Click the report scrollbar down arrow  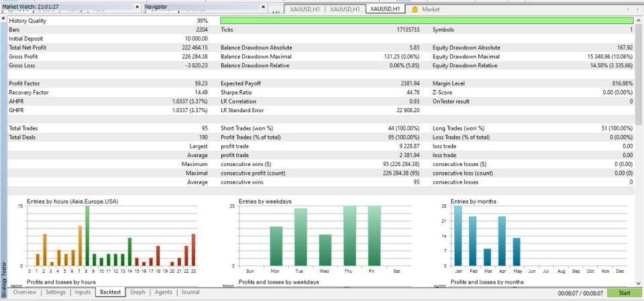coord(639,283)
